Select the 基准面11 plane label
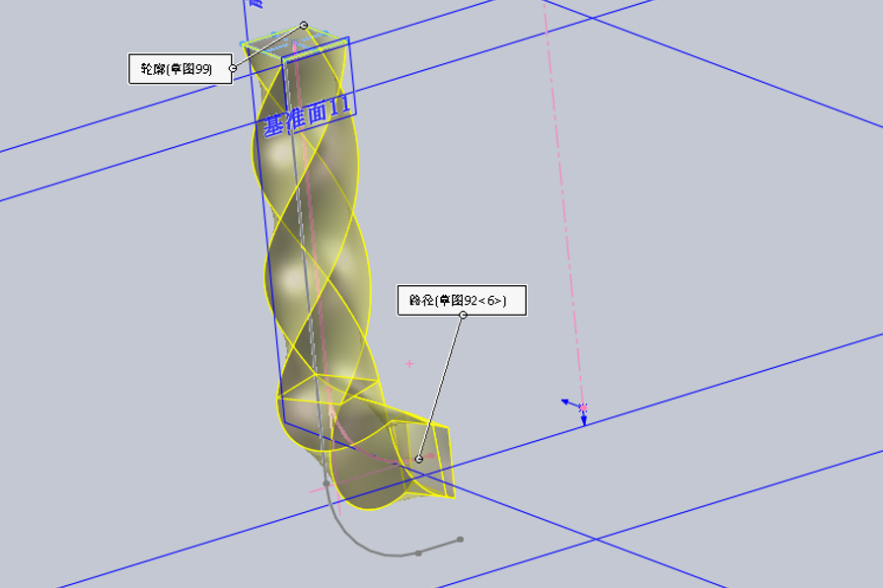Screen dimensions: 883x588 tap(308, 115)
